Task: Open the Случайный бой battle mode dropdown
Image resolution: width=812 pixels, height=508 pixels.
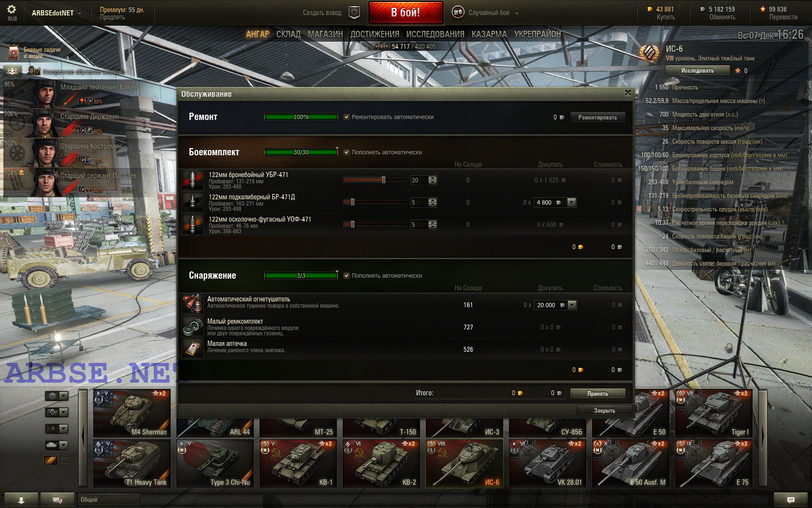Action: [x=486, y=13]
